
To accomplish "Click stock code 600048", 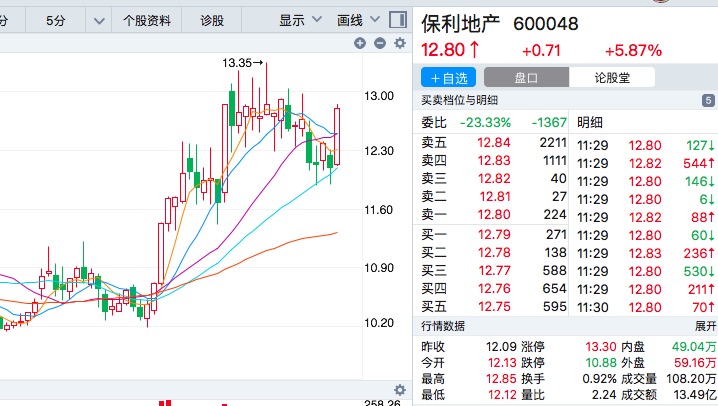I will click(546, 24).
